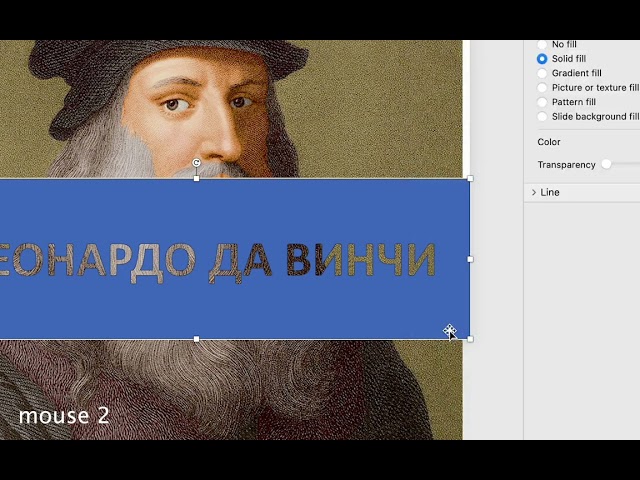Select Pattern fill radio button
The width and height of the screenshot is (640, 480).
pos(542,102)
